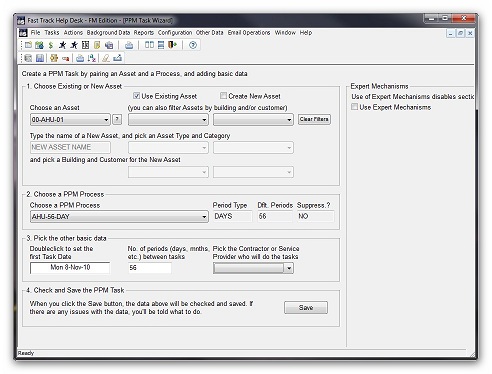Open the building filter dropdown next to the asset list
Screen dimensions: 492x374
coord(168,120)
